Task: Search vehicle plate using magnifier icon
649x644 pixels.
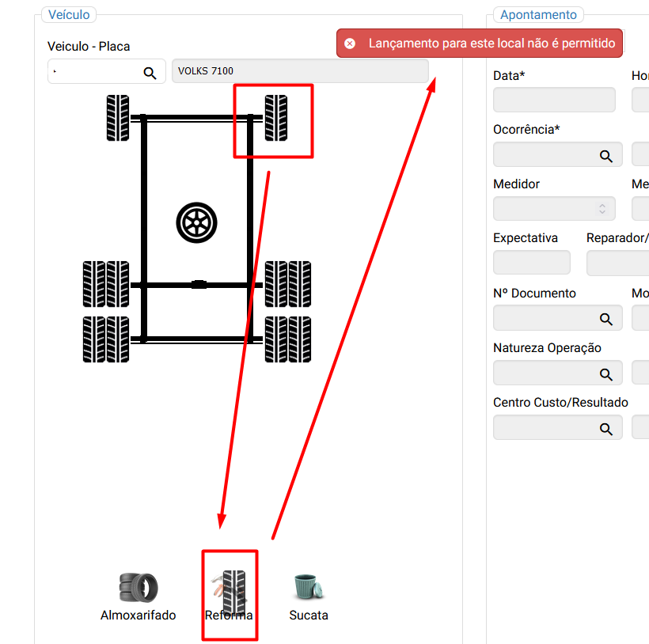Action: (150, 73)
